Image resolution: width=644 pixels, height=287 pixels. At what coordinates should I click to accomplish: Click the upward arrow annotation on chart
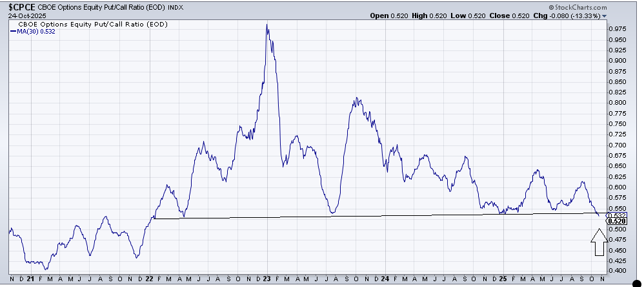tap(599, 243)
